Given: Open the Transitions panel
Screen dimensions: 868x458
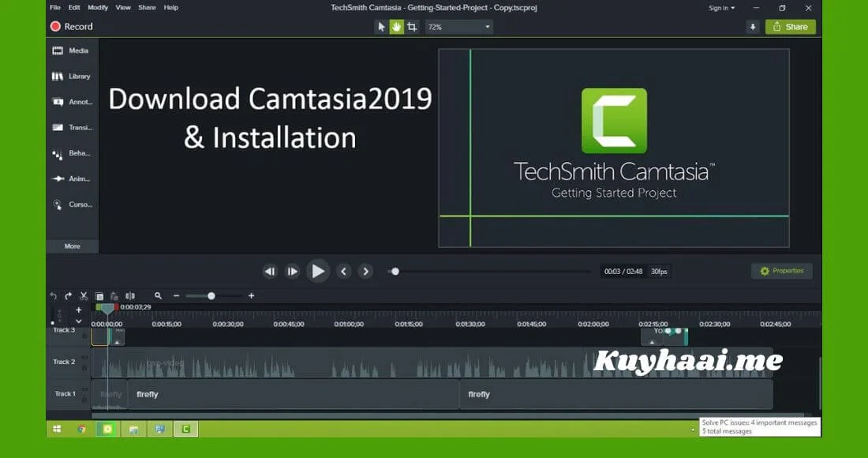Looking at the screenshot, I should click(71, 127).
